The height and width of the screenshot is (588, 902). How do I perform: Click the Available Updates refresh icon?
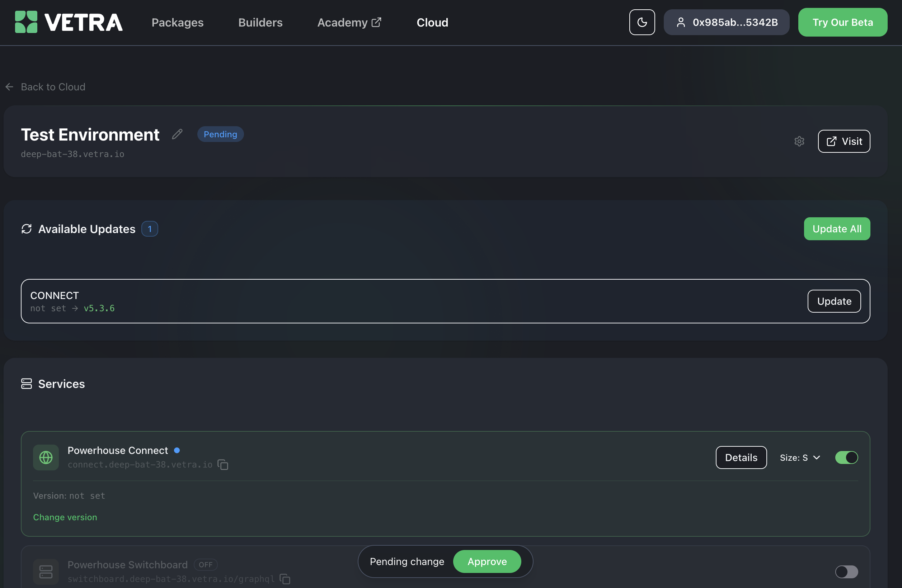27,229
